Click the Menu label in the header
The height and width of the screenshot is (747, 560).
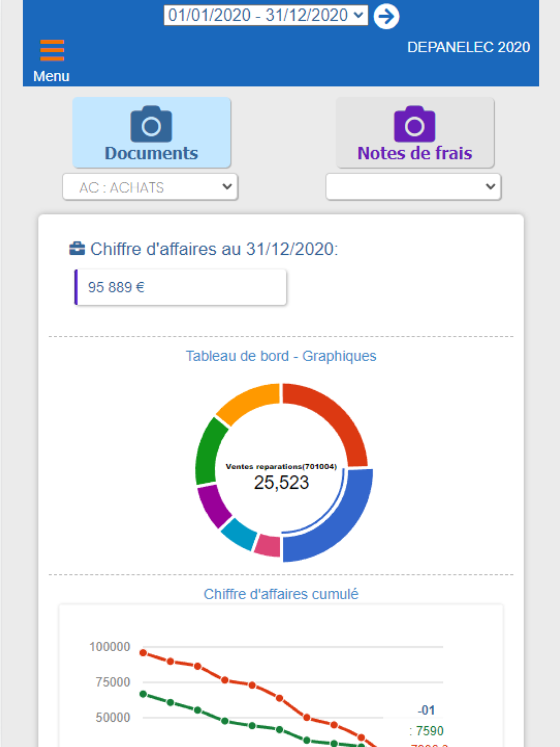tap(52, 76)
